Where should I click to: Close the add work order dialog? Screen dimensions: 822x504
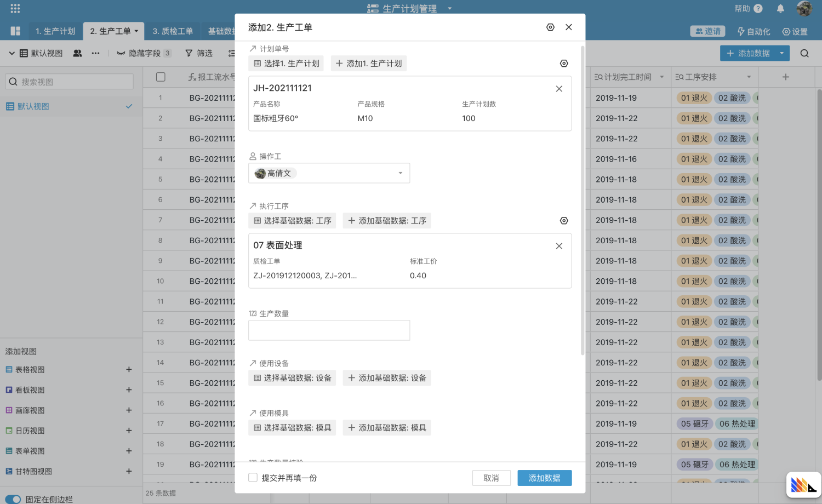pos(569,27)
